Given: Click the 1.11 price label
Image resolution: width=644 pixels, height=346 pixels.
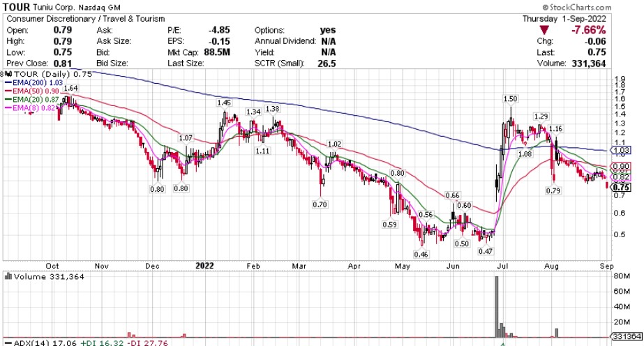Looking at the screenshot, I should click(x=262, y=151).
